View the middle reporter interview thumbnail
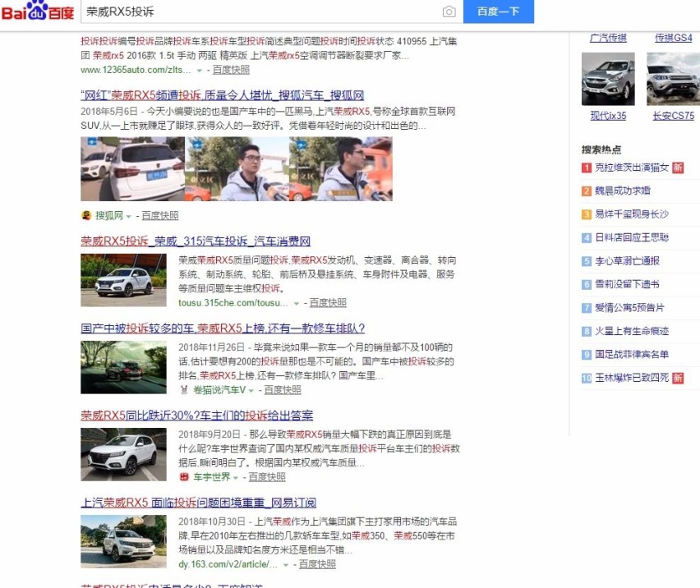 (x=237, y=168)
